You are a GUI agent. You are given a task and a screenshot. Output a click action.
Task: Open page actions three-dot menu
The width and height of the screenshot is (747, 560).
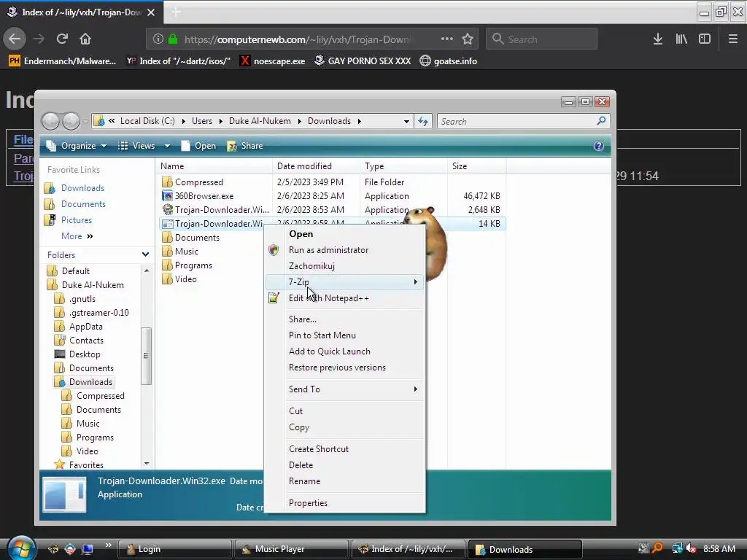(447, 39)
